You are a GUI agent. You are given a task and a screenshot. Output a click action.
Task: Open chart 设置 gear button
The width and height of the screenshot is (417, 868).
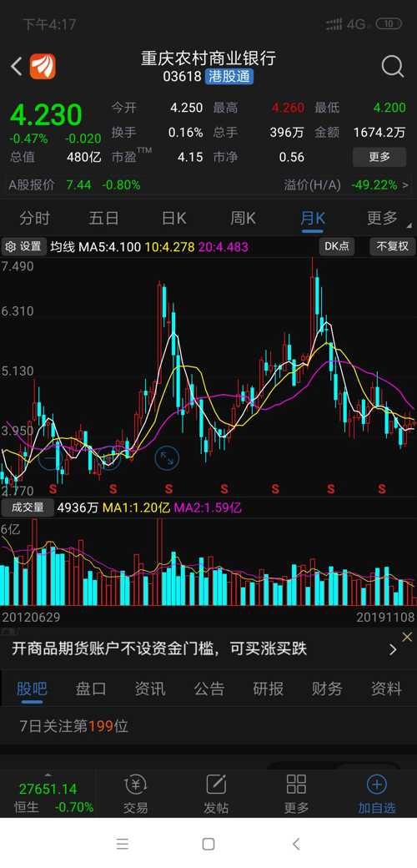(24, 246)
